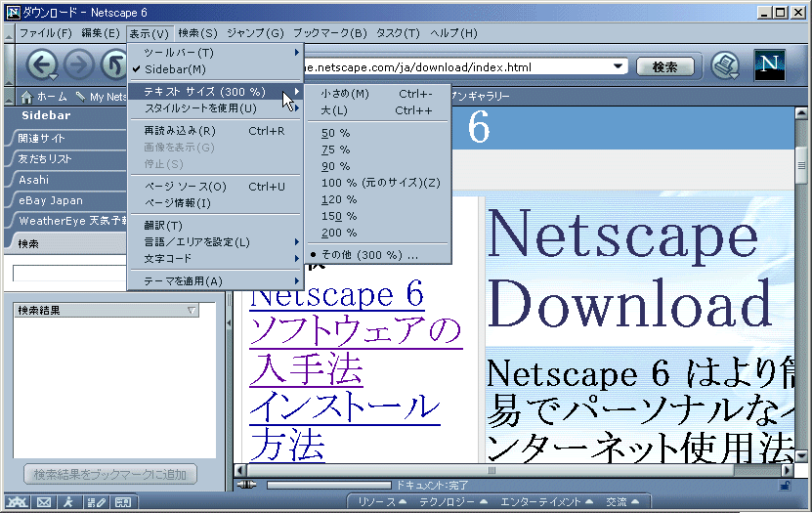Set text size to 150 %

pos(378,216)
